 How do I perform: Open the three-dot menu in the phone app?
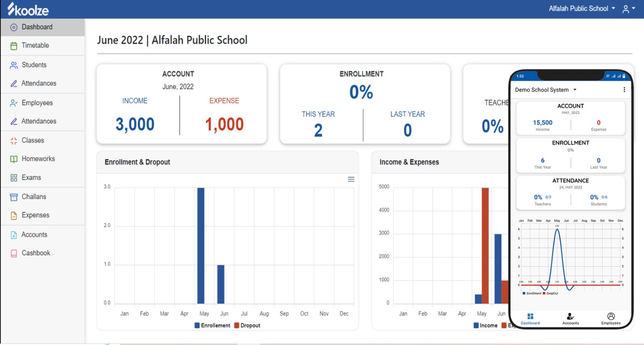[624, 90]
